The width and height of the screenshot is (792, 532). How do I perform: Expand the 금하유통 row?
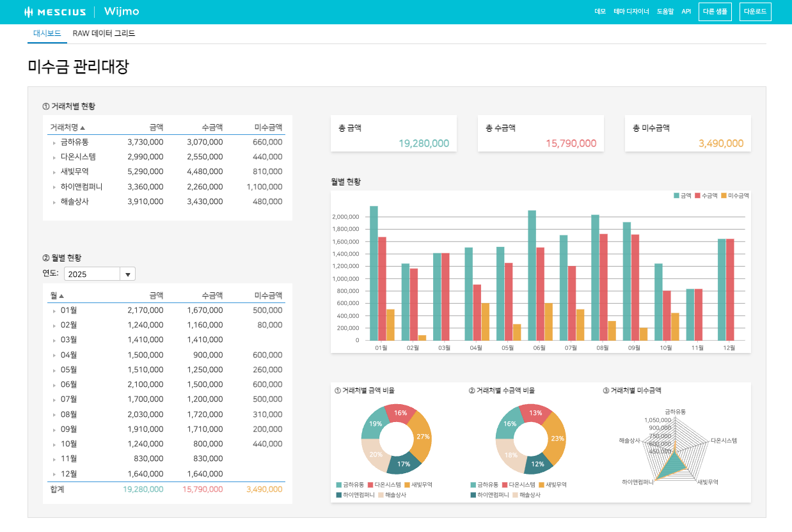(54, 143)
